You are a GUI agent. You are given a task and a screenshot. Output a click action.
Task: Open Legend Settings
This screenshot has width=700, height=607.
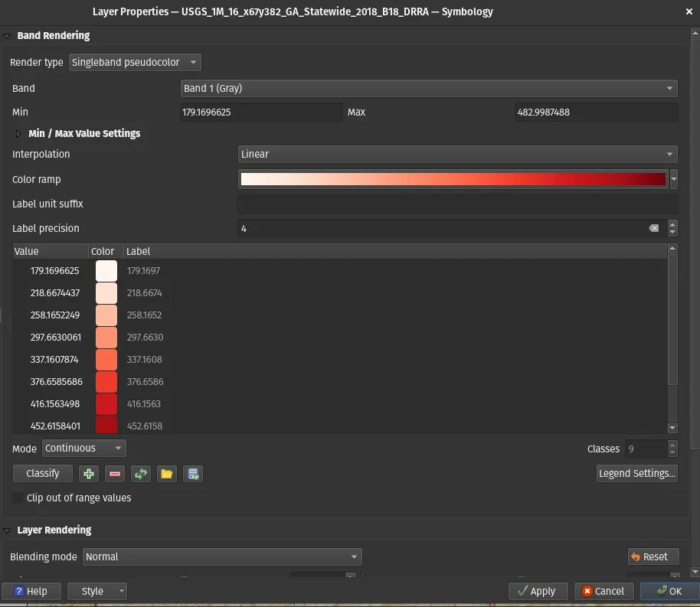[x=637, y=474]
